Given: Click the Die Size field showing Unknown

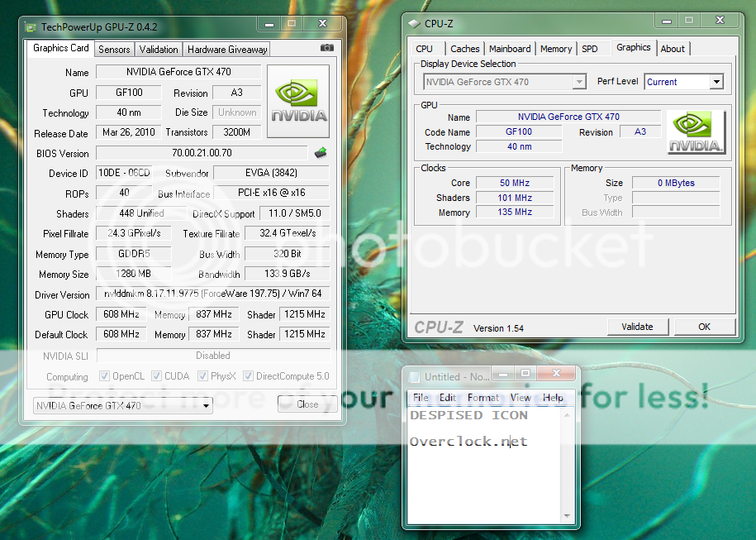Looking at the screenshot, I should point(237,112).
